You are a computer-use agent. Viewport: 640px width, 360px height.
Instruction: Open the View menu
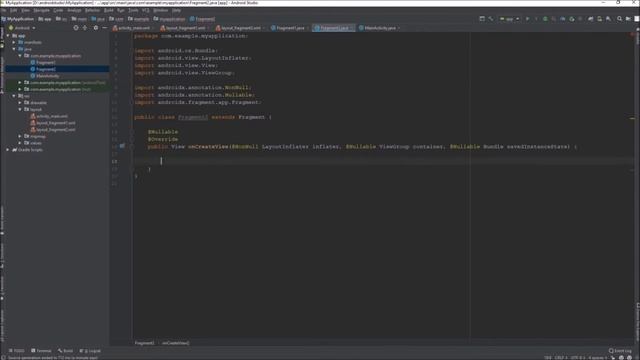(x=25, y=10)
